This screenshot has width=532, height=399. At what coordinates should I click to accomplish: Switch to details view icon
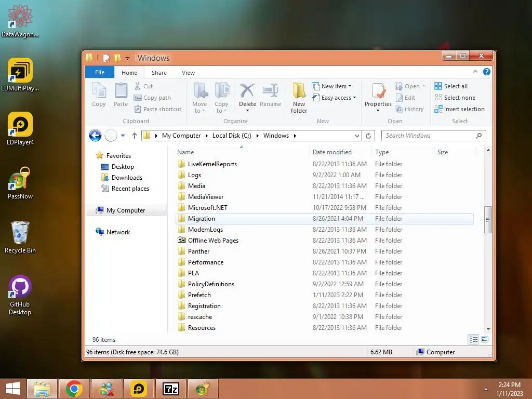coord(474,339)
